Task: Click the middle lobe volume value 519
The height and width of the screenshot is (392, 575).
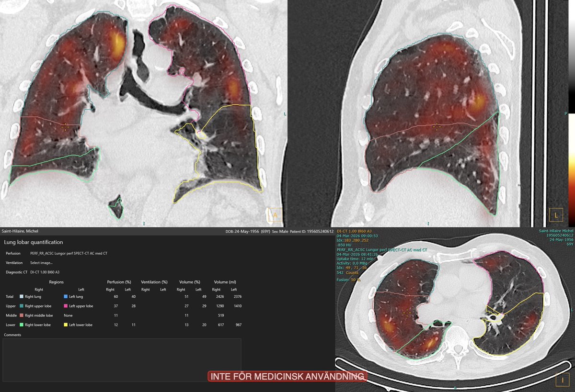Action: [x=221, y=315]
